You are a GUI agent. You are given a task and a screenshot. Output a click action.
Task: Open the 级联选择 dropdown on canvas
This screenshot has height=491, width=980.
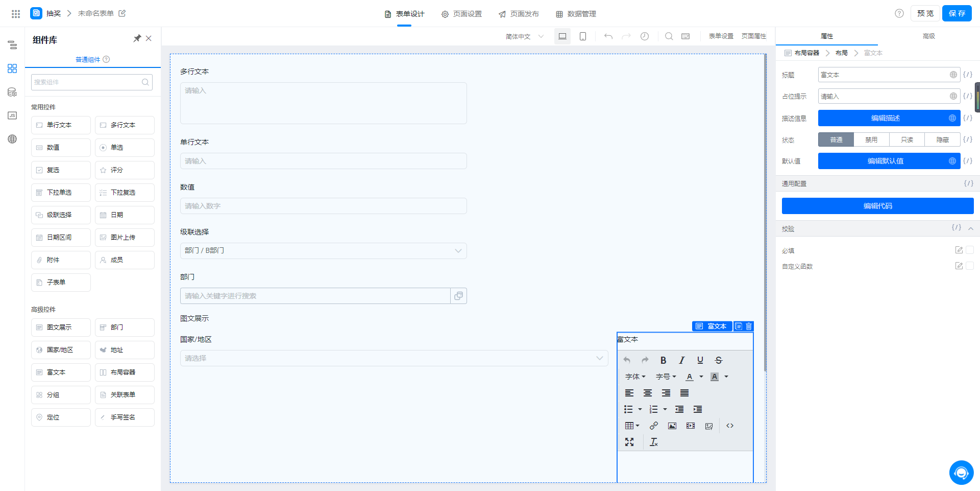click(x=324, y=251)
